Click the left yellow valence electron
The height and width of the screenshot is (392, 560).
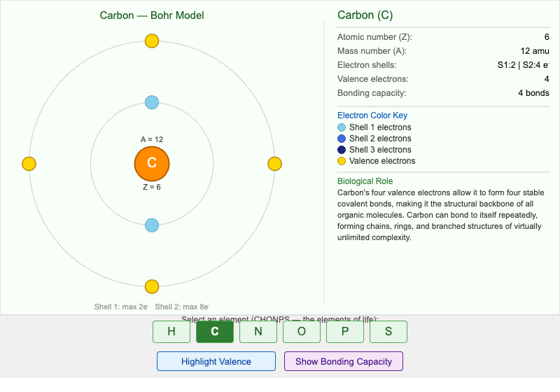point(29,164)
